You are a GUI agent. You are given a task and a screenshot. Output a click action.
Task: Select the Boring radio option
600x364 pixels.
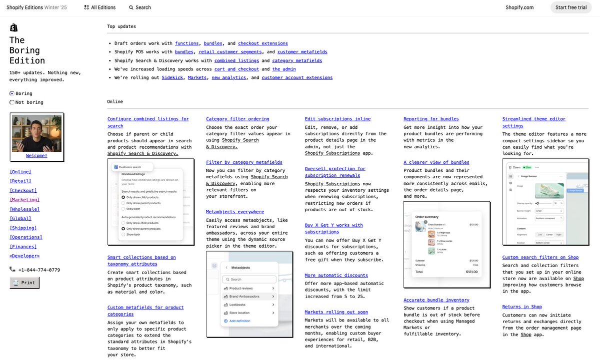tap(12, 93)
